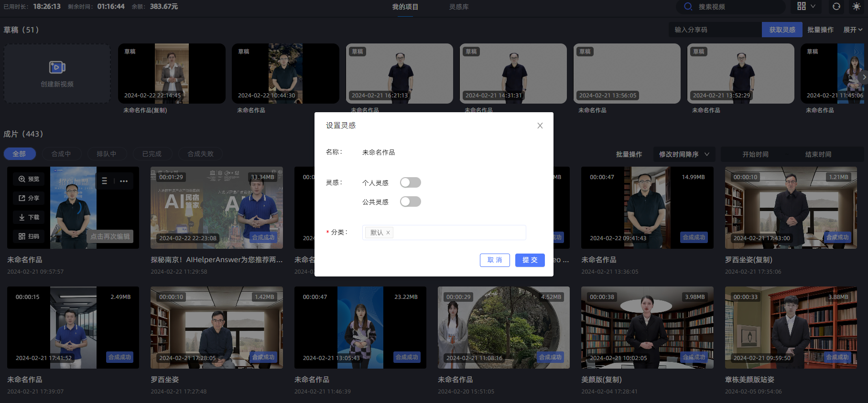Open draft thumbnail dated 2024-02-21 14:31:31
The height and width of the screenshot is (403, 868).
point(513,74)
